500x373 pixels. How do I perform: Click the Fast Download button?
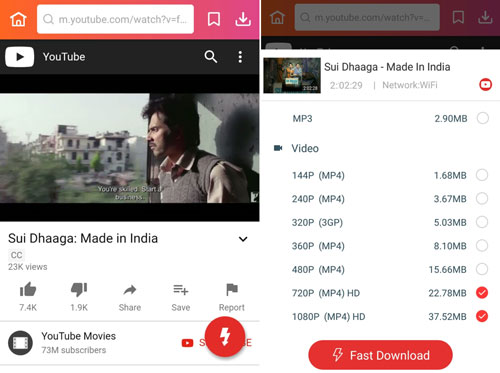coord(380,355)
